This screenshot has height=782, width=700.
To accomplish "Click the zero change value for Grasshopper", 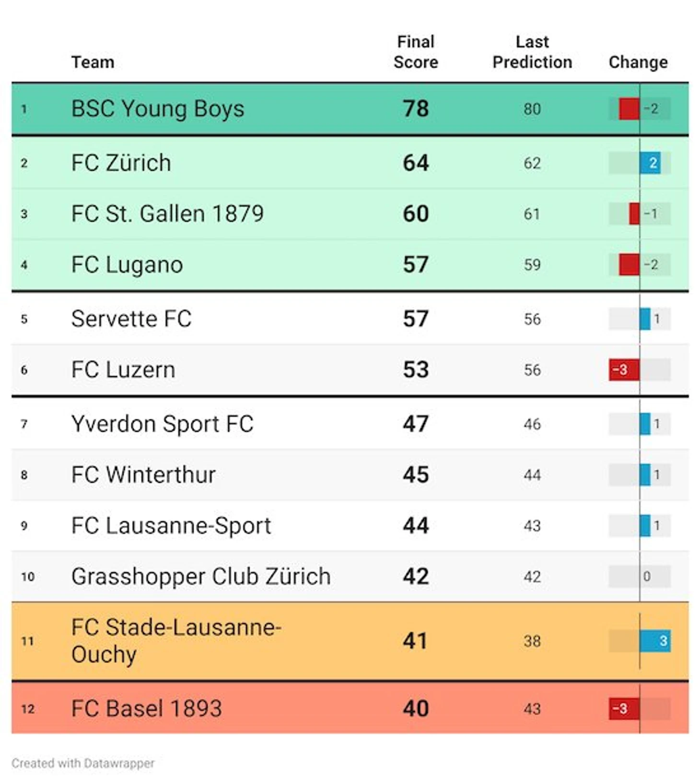I will pos(646,576).
